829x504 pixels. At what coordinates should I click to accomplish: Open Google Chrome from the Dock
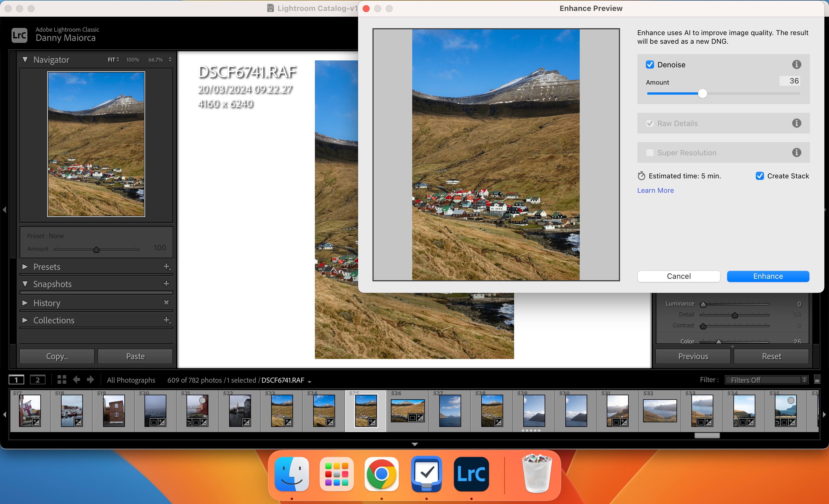point(381,474)
